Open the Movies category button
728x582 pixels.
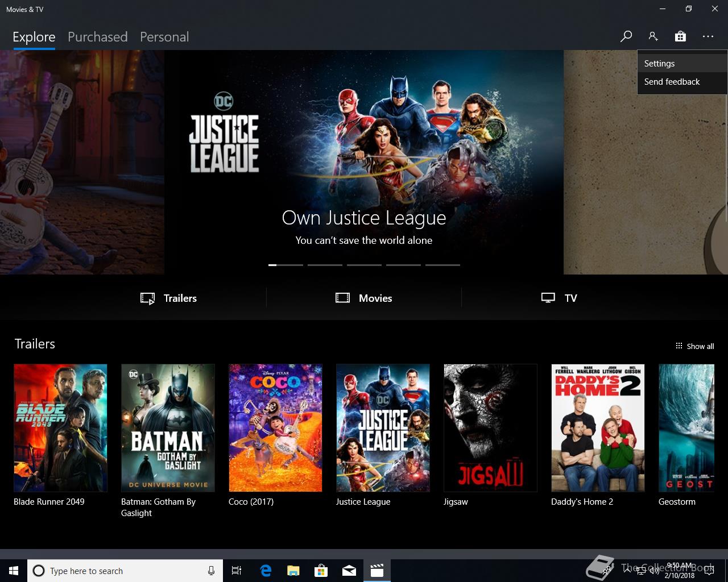point(364,298)
